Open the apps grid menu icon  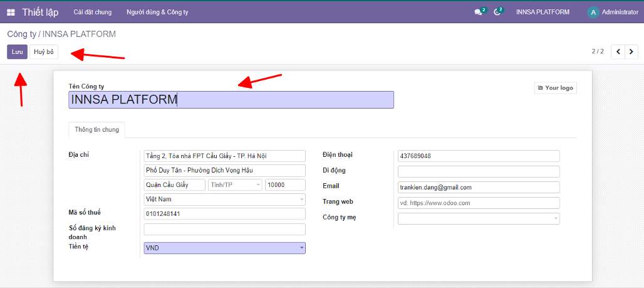coord(11,13)
